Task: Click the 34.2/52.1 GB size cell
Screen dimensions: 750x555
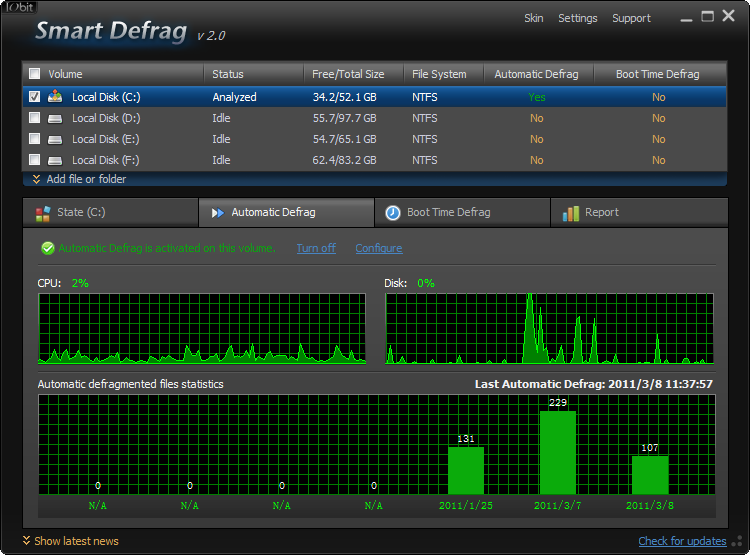Action: (344, 97)
